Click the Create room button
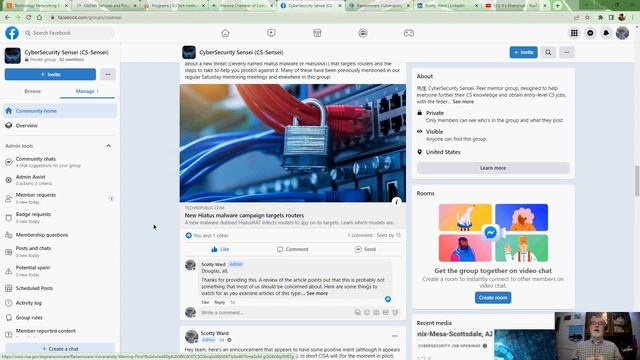The height and width of the screenshot is (360, 640). point(493,298)
